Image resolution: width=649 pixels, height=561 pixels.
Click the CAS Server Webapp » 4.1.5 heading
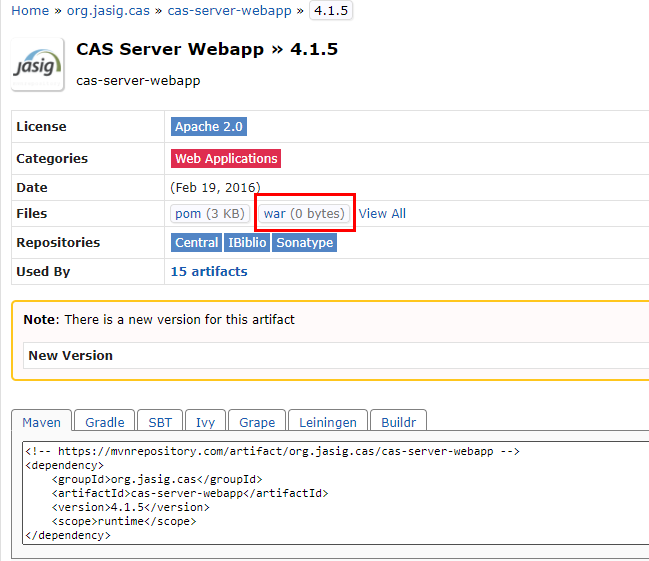pos(207,49)
